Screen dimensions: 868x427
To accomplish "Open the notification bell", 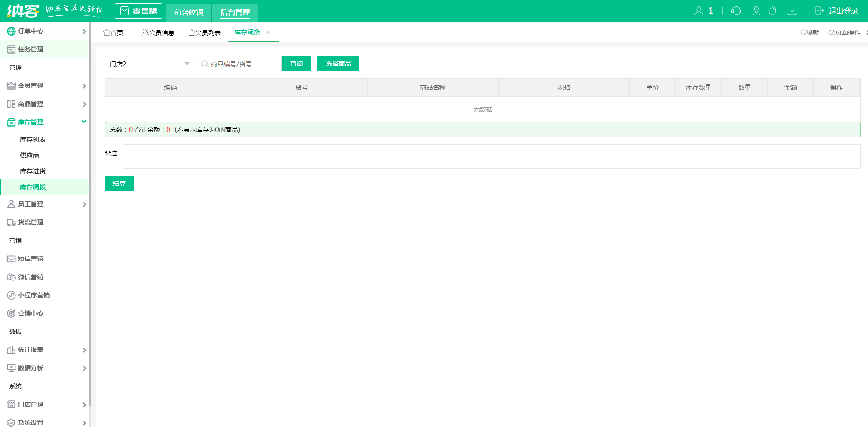I will (x=772, y=11).
